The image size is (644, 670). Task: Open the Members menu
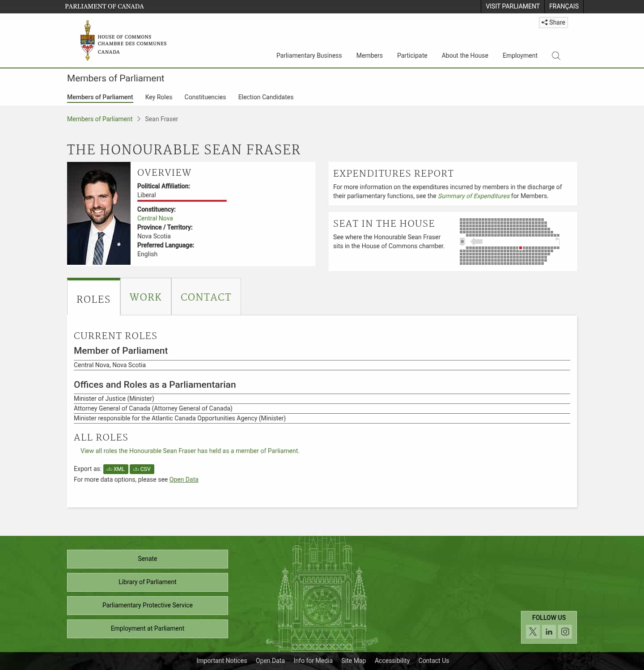pyautogui.click(x=369, y=55)
